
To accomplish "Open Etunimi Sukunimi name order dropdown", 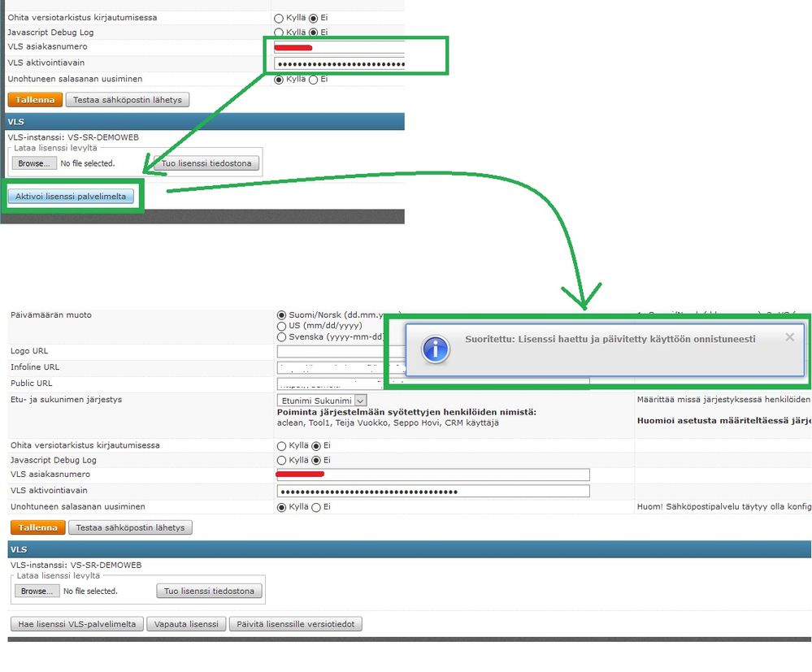I will 322,401.
